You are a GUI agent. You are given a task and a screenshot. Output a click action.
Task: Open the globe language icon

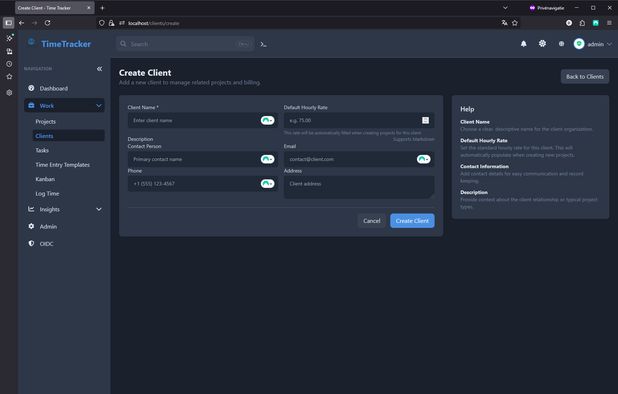561,44
